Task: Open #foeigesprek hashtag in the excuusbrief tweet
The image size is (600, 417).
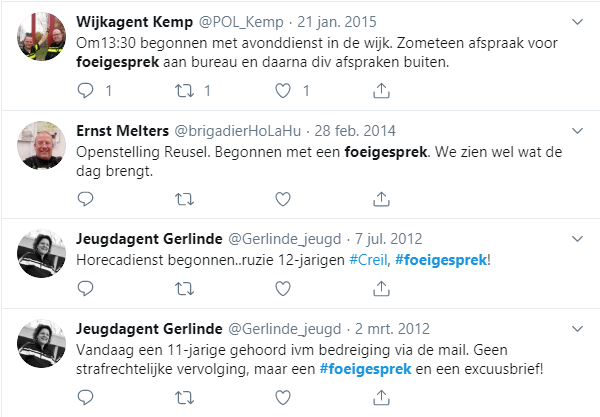Action: 365,369
